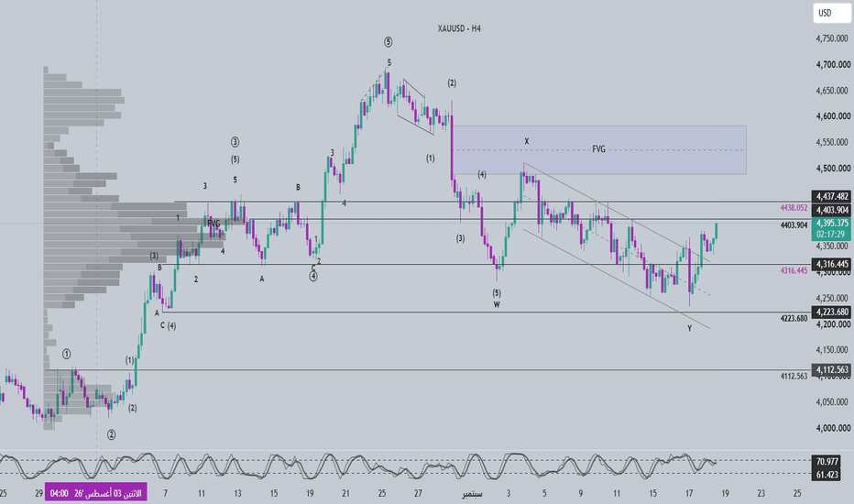Viewport: 854px width, 504px height.
Task: Select the circled 4 wave label
Action: coord(313,276)
